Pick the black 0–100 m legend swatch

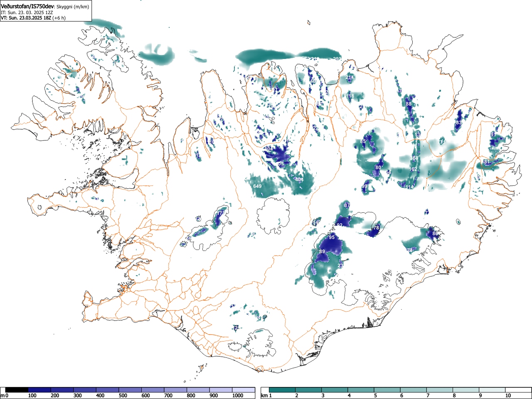click(17, 390)
